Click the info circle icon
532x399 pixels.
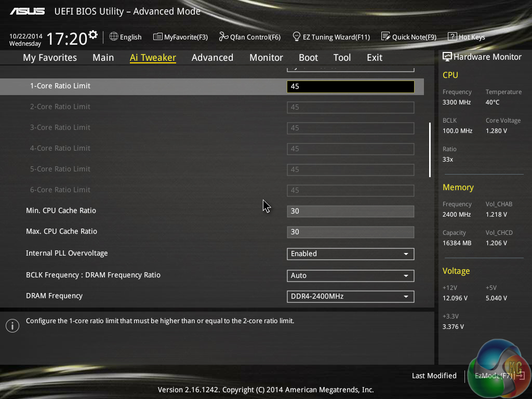[12, 326]
